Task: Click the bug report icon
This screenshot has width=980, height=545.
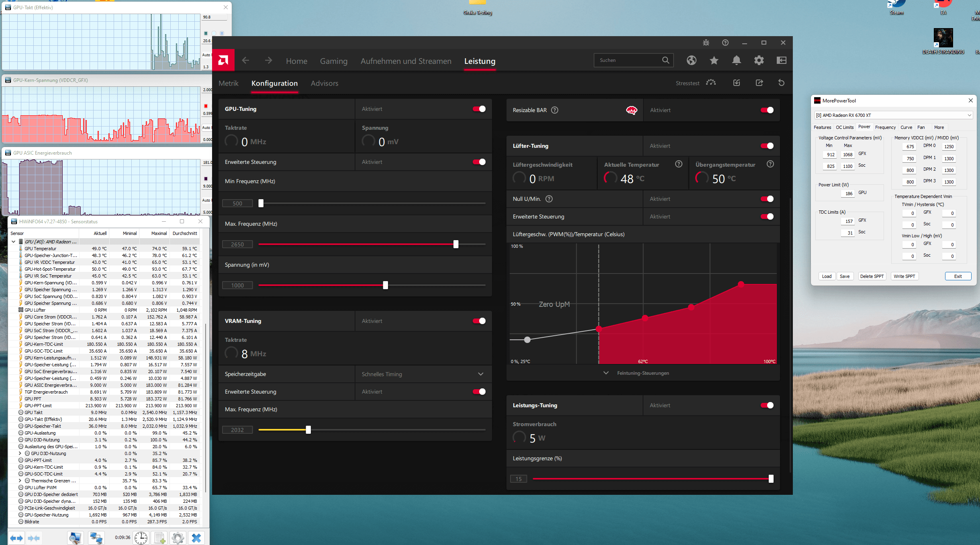Action: point(706,43)
